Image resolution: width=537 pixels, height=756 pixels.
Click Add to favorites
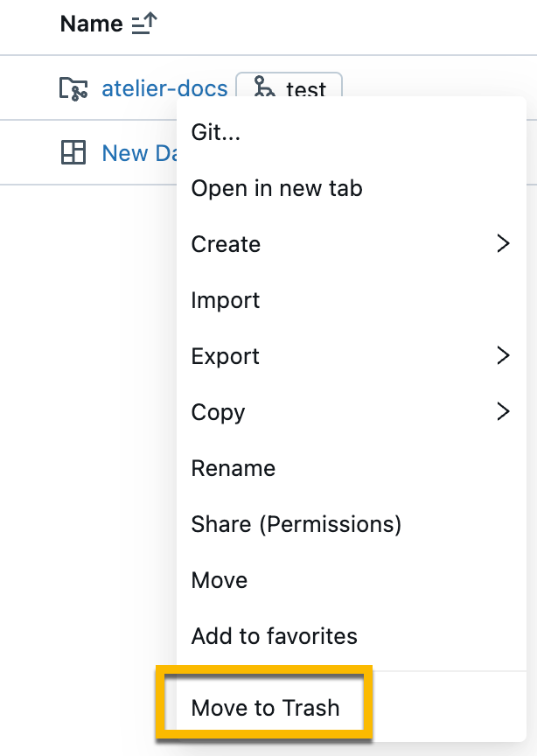point(275,636)
